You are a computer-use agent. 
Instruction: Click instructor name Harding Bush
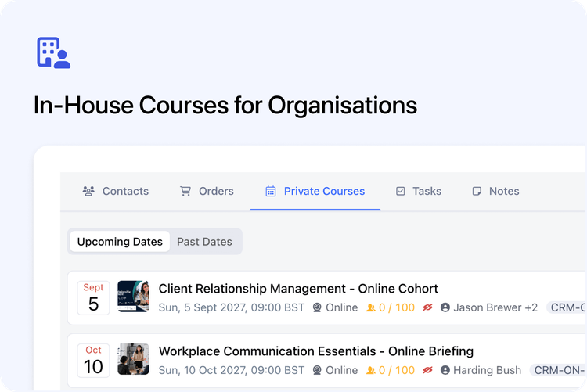487,370
